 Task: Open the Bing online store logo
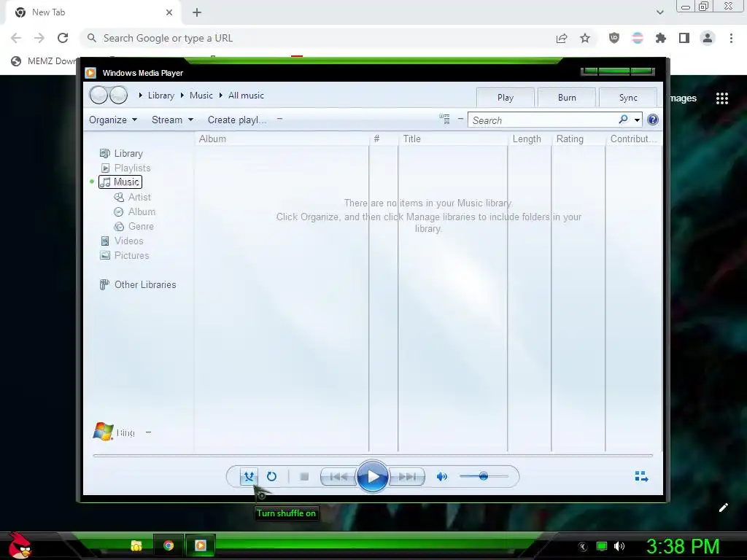coord(115,432)
